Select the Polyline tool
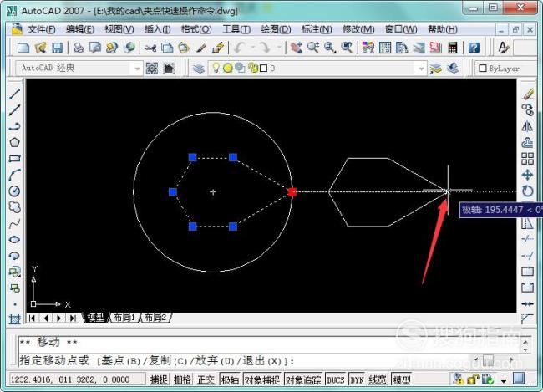The height and width of the screenshot is (392, 543). click(x=14, y=126)
